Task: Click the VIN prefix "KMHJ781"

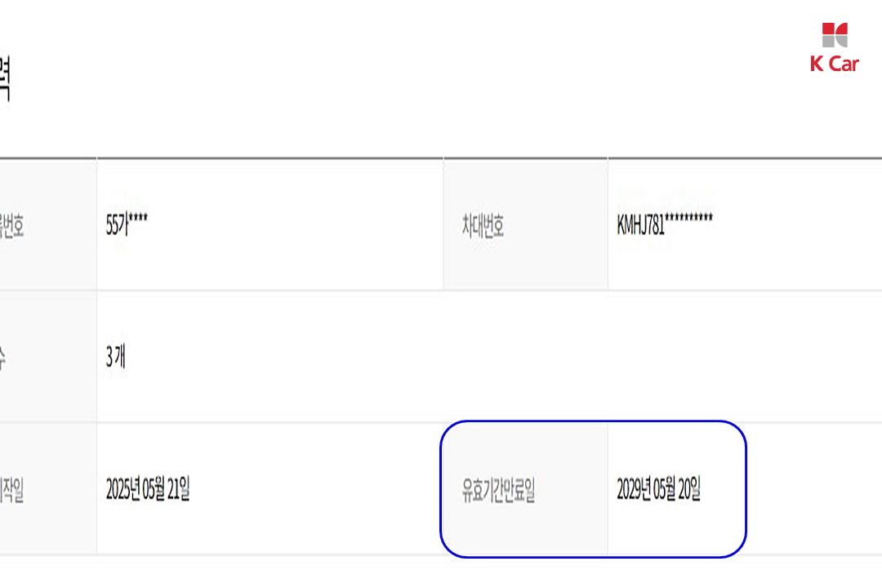Action: [641, 225]
